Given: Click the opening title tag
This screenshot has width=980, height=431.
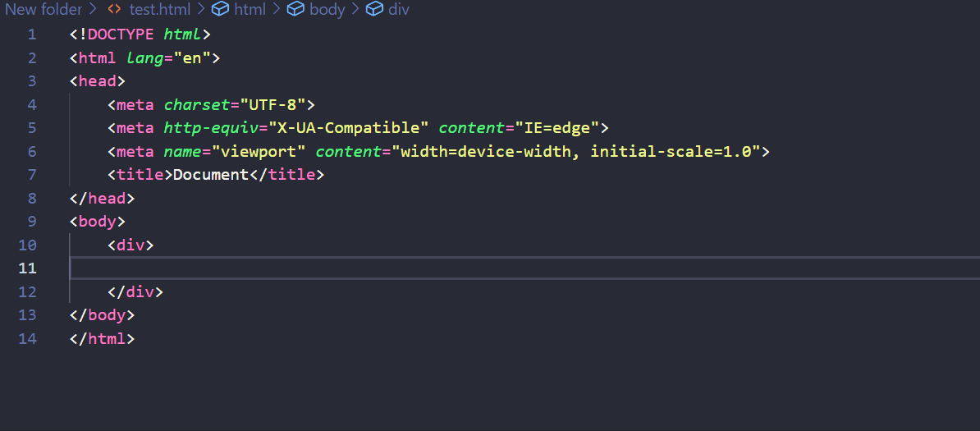Looking at the screenshot, I should point(140,175).
